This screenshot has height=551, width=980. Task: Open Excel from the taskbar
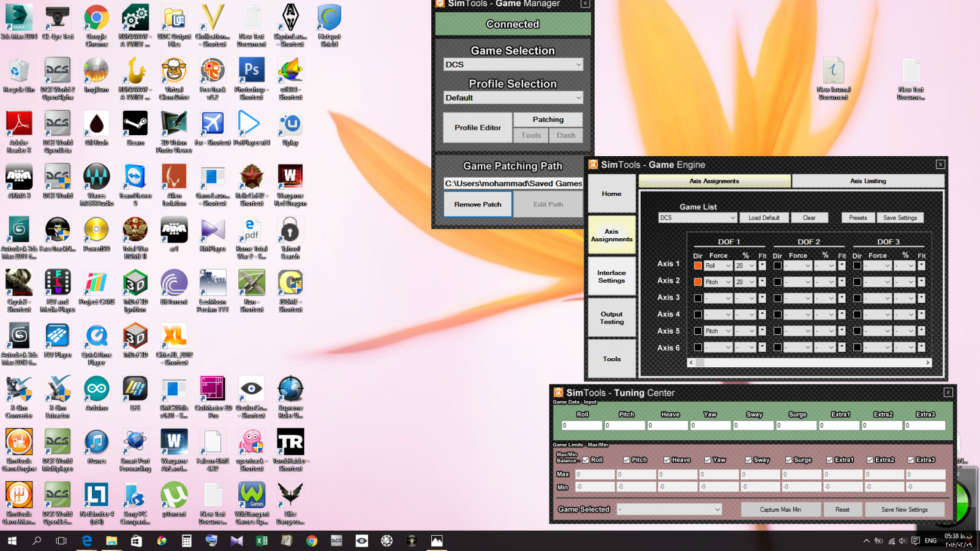(262, 541)
